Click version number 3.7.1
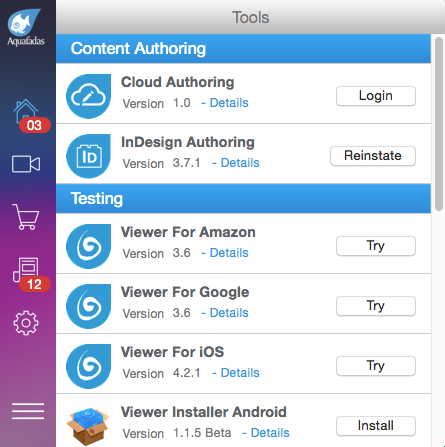 (187, 163)
